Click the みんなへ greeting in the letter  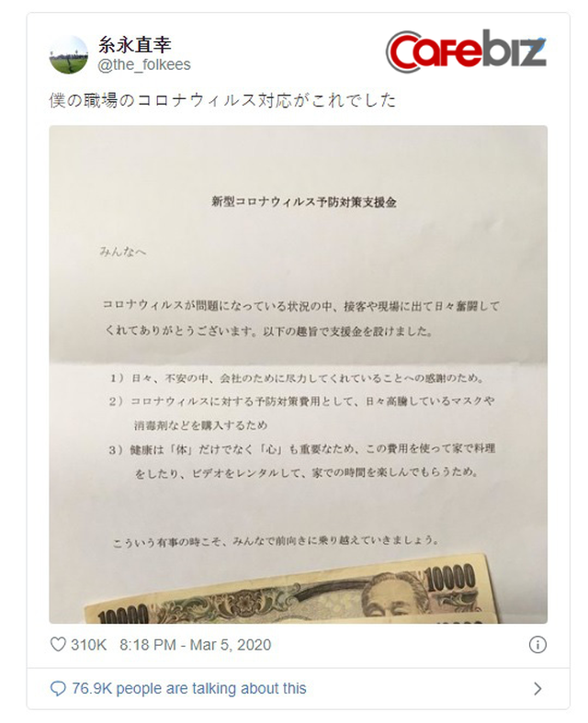click(x=123, y=252)
